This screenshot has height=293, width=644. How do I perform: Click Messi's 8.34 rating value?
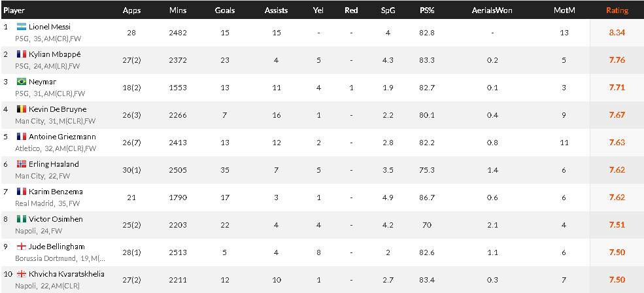617,33
